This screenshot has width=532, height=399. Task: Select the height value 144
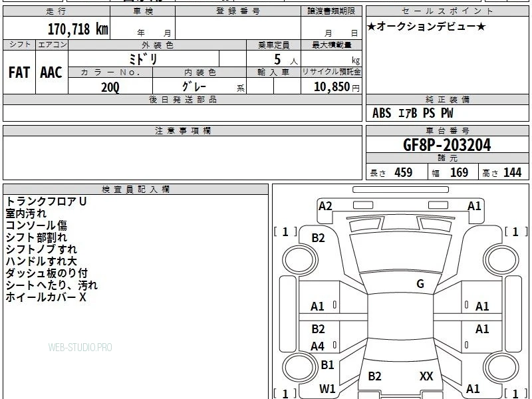[512, 172]
